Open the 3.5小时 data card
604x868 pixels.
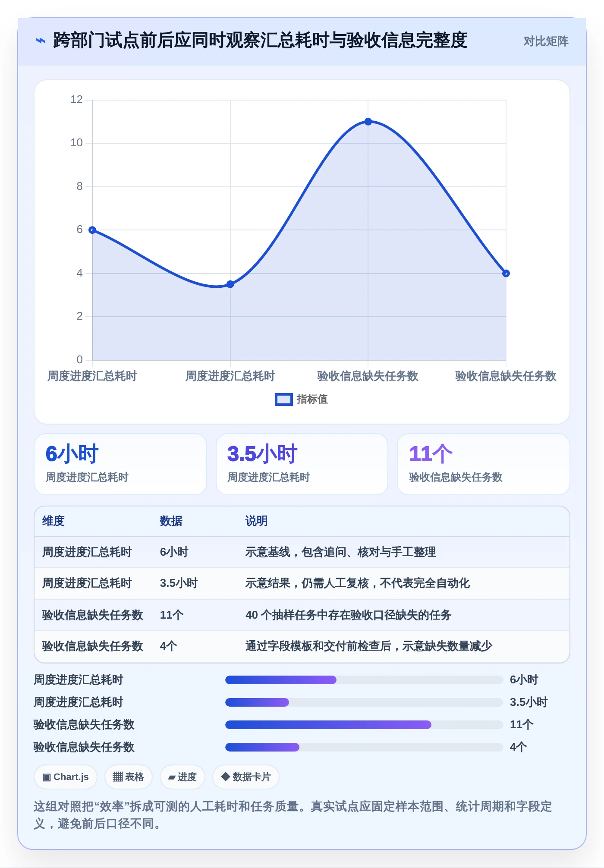tap(302, 464)
